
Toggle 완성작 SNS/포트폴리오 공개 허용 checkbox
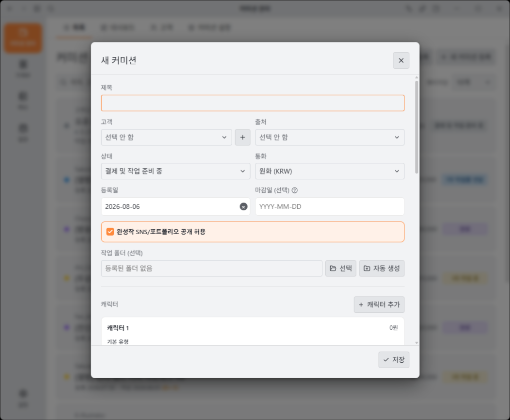coord(110,232)
